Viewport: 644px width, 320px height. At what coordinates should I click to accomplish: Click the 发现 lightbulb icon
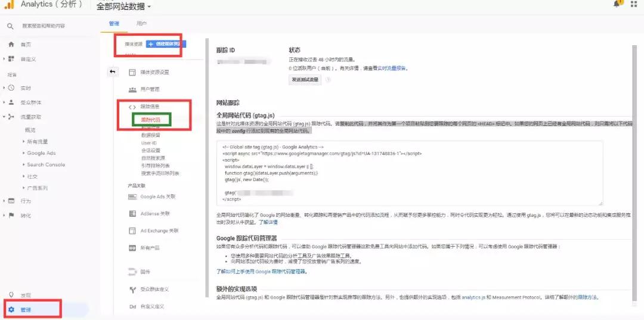[11, 294]
